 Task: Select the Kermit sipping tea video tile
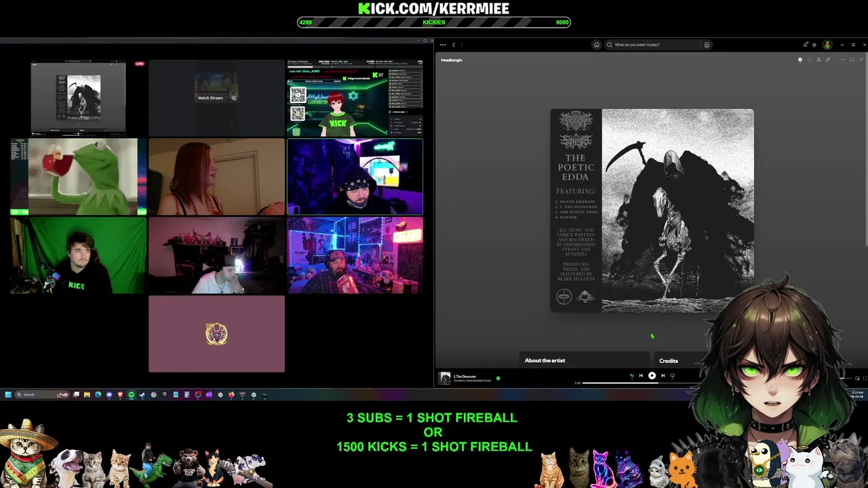click(79, 177)
